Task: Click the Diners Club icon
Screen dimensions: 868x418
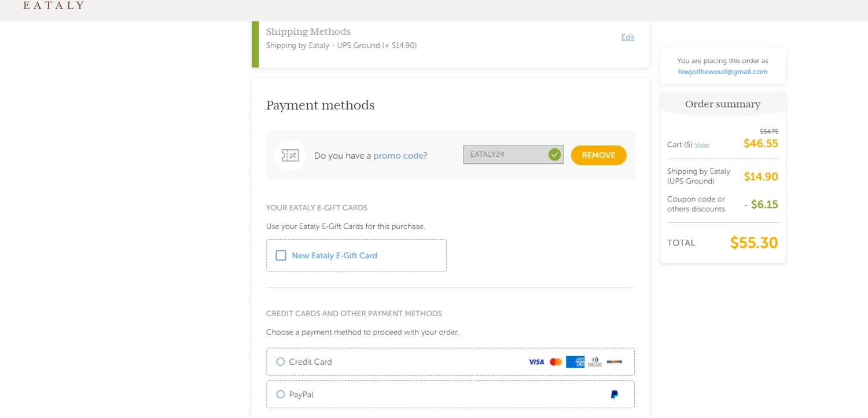Action: [595, 362]
